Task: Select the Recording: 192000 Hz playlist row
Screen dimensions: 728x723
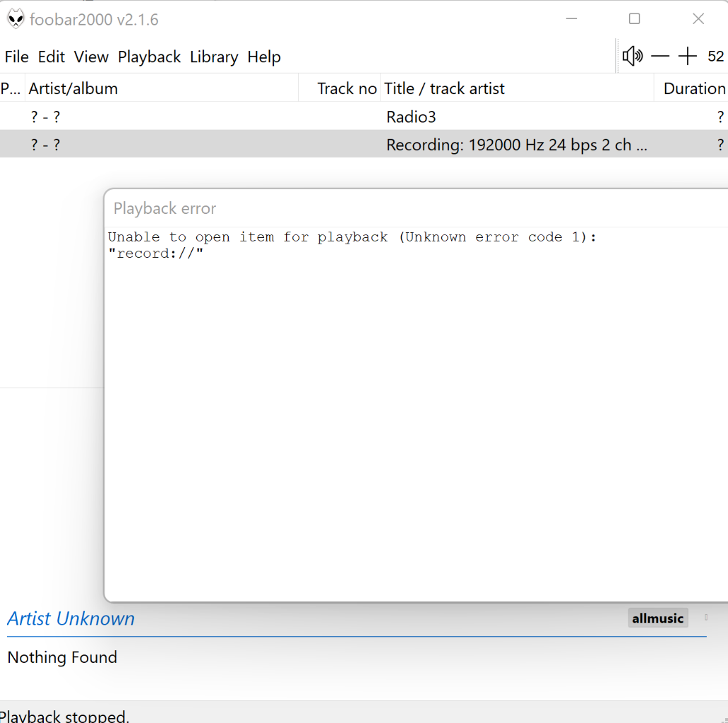Action: (364, 144)
